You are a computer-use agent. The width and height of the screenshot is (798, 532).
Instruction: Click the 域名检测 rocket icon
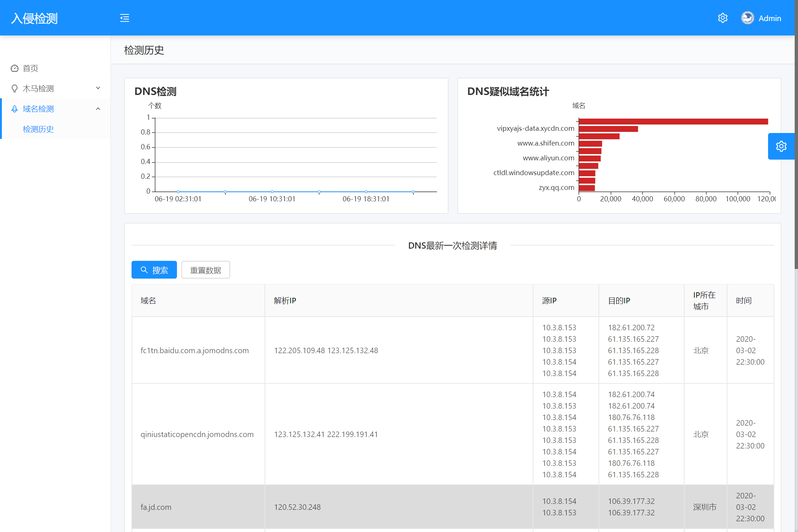coord(15,109)
